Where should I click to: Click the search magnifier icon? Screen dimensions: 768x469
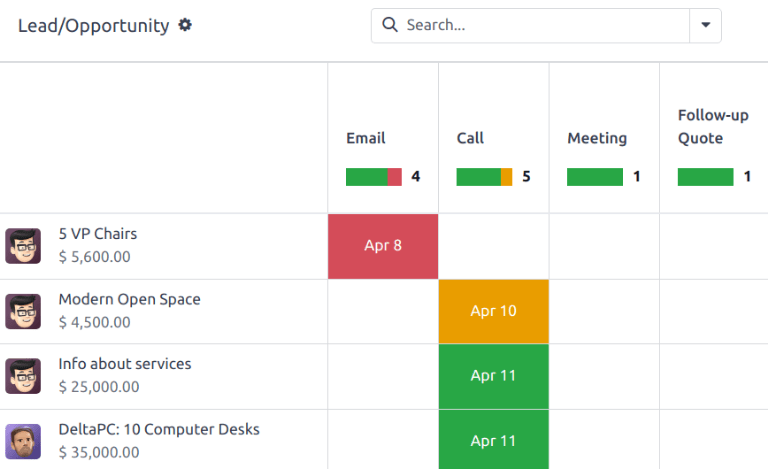390,25
